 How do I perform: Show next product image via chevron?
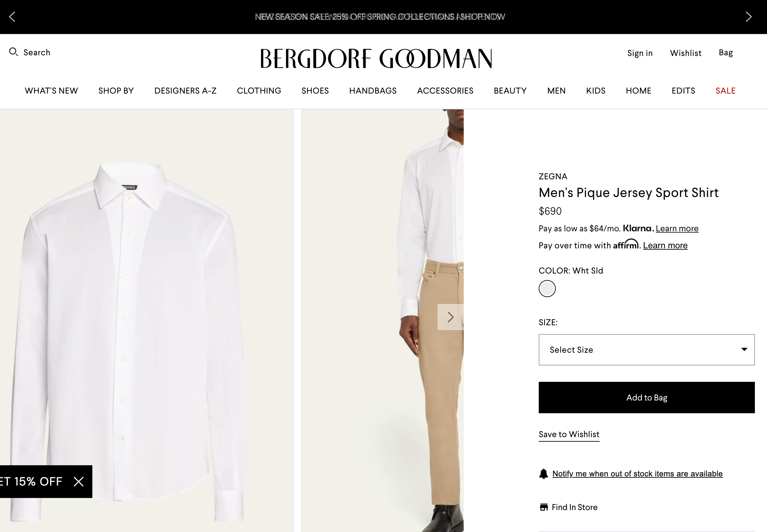pos(450,317)
